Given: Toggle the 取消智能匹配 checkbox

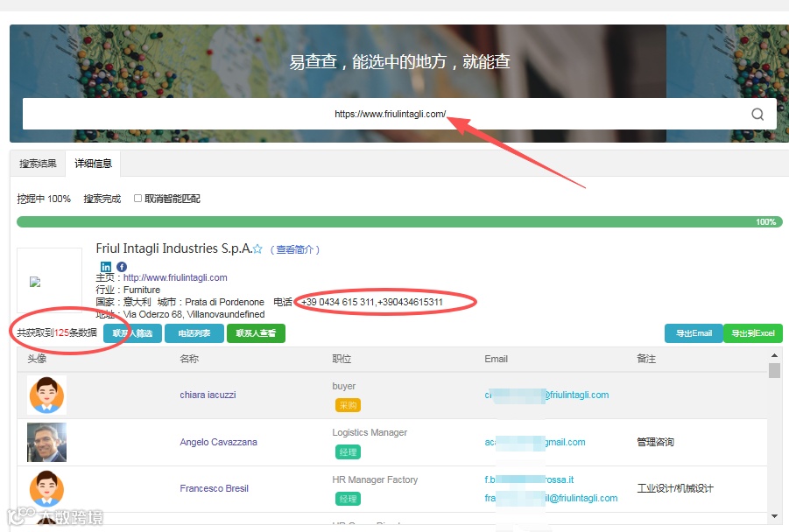Looking at the screenshot, I should 137,199.
